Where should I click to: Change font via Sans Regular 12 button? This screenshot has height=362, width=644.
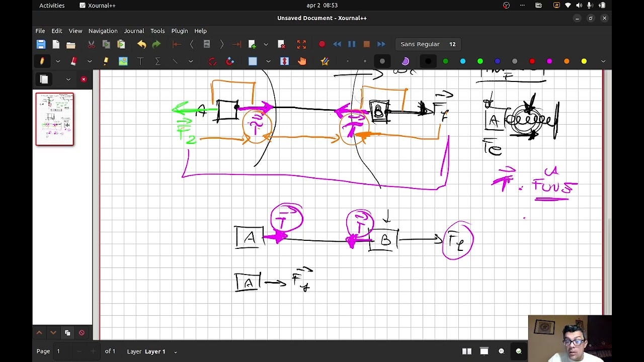pos(428,44)
